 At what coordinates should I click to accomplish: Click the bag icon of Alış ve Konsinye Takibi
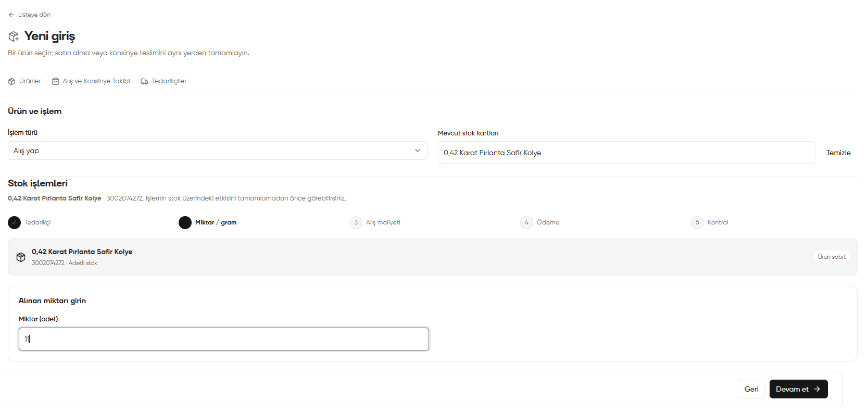click(x=55, y=81)
